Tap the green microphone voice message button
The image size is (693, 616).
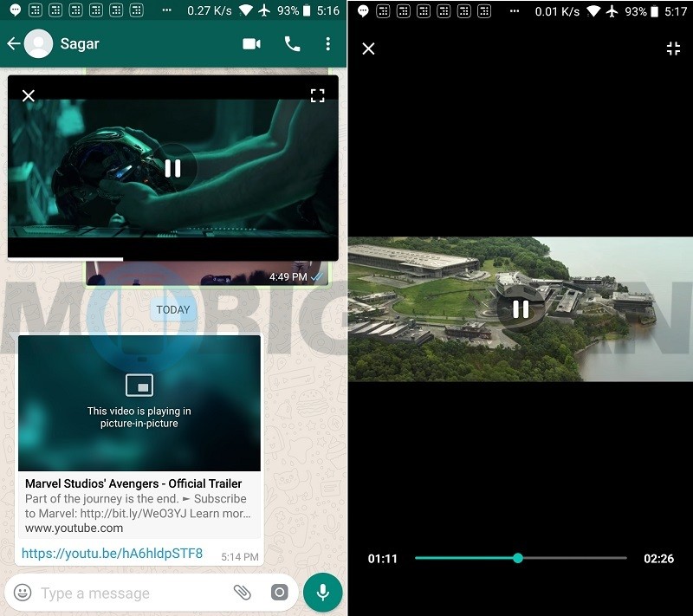(322, 593)
